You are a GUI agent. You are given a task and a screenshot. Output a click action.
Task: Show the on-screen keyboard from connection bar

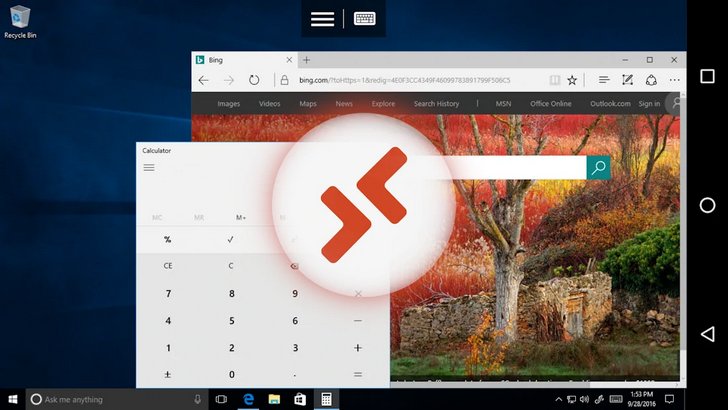coord(364,19)
